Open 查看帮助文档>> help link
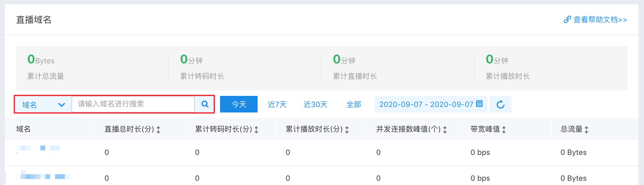644x185 pixels. click(600, 20)
